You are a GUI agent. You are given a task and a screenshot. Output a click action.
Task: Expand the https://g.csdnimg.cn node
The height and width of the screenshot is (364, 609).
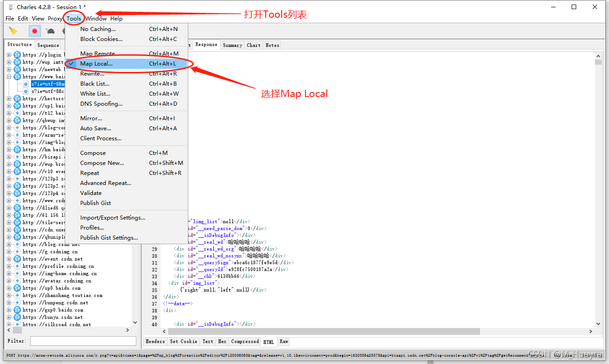[x=9, y=251]
